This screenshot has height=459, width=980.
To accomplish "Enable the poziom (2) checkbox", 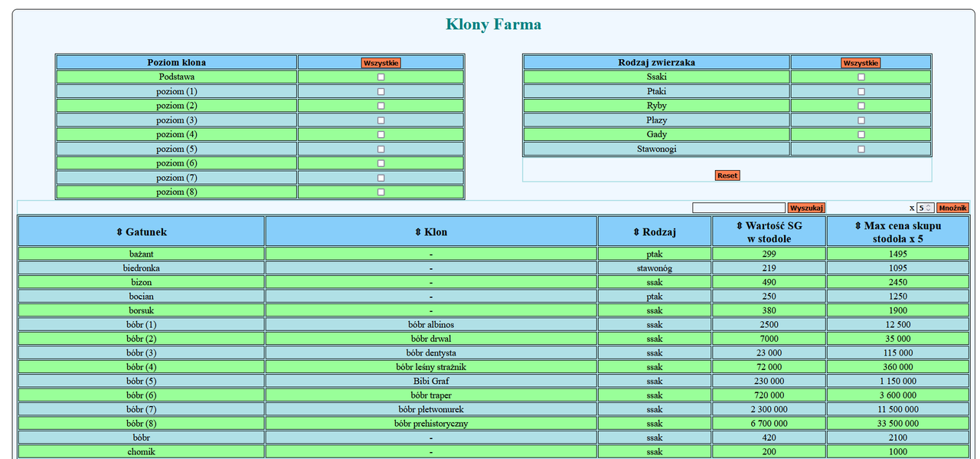I will [381, 106].
